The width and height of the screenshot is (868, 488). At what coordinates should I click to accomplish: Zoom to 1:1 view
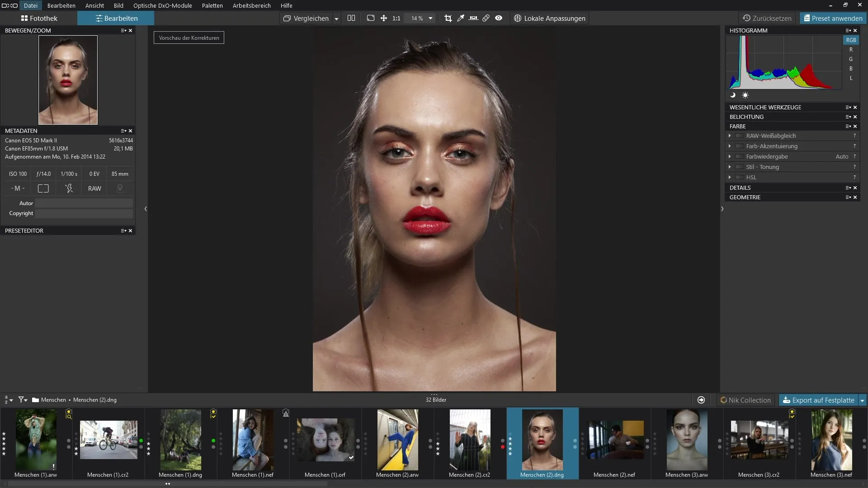[x=396, y=18]
